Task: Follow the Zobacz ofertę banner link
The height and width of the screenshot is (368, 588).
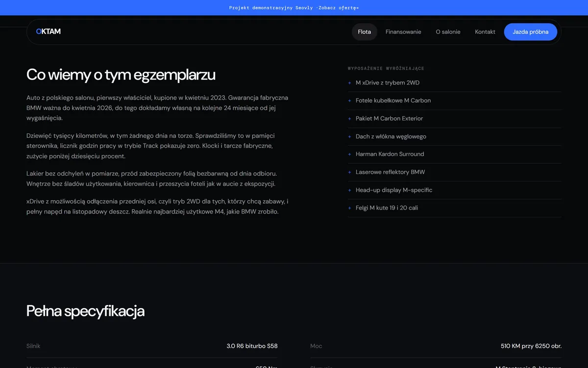Action: coord(339,8)
